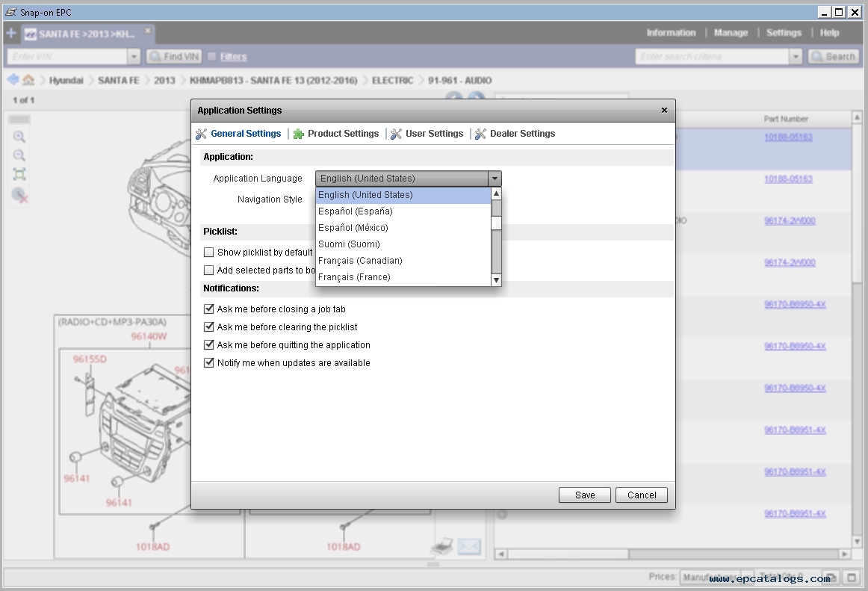Zoom out on the parts diagram

[19, 155]
